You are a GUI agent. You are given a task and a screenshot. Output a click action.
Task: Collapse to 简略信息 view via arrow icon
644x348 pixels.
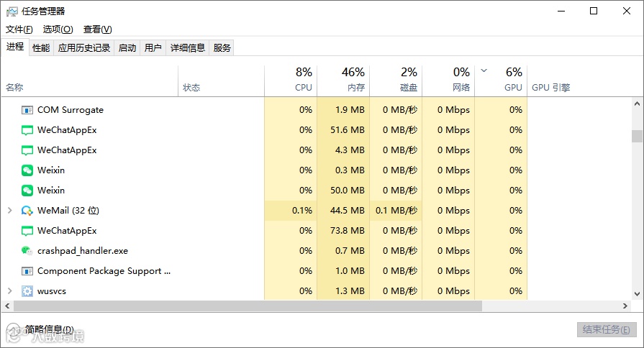pos(14,329)
